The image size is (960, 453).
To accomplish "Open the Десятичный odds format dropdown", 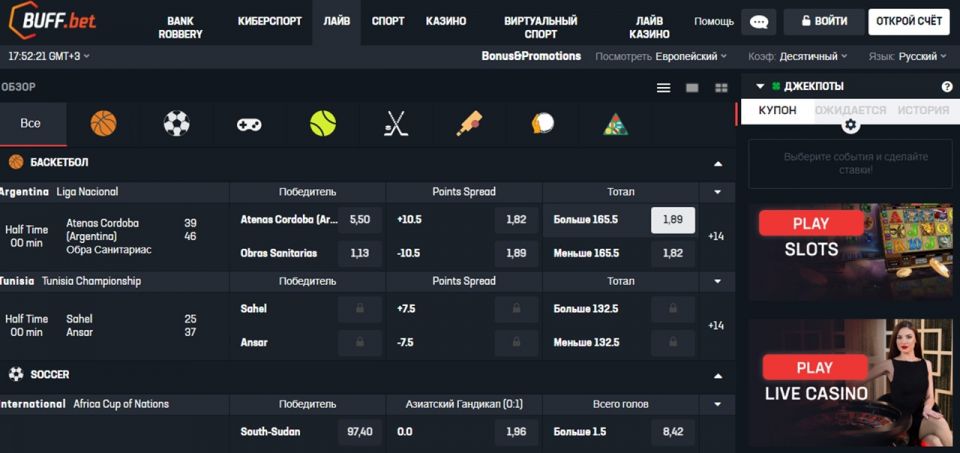I will click(812, 57).
